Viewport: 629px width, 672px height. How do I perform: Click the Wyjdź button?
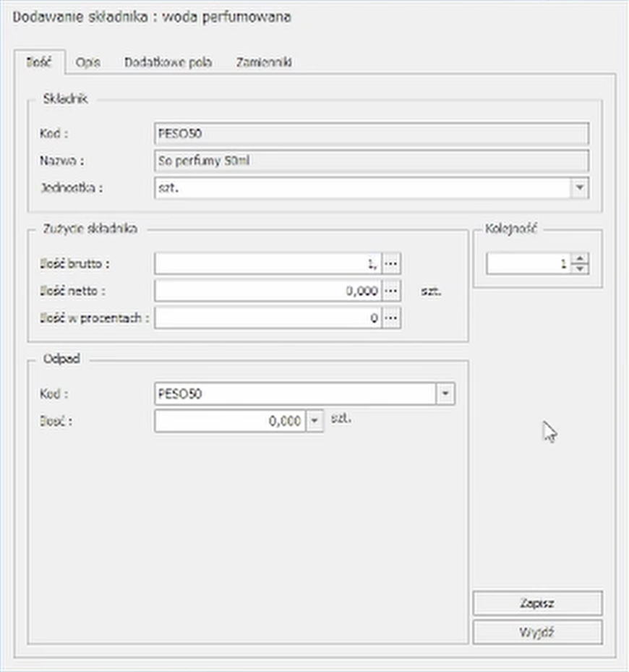(x=536, y=631)
